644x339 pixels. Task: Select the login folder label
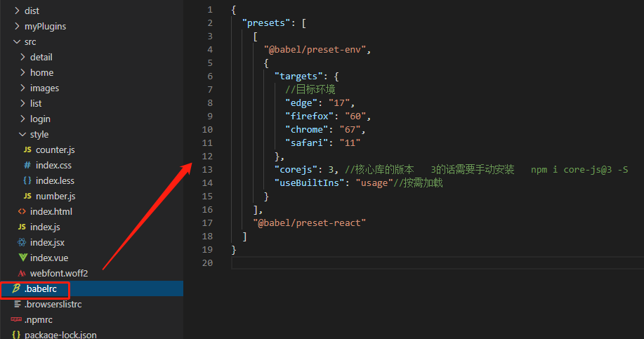coord(40,119)
